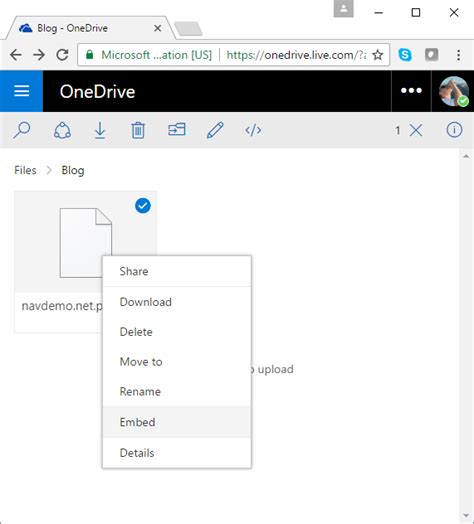Viewport: 474px width, 524px height.
Task: Click the Share icon in OneDrive toolbar
Action: [63, 130]
